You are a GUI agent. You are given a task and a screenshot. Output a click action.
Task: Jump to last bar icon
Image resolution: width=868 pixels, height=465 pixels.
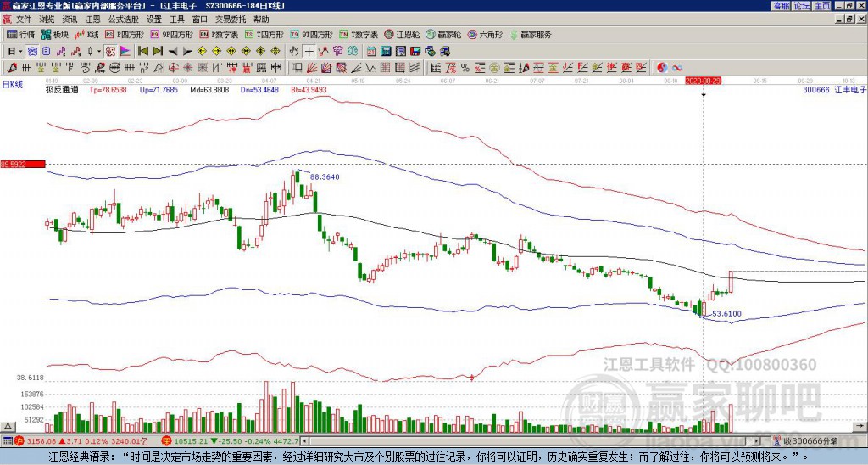(158, 52)
